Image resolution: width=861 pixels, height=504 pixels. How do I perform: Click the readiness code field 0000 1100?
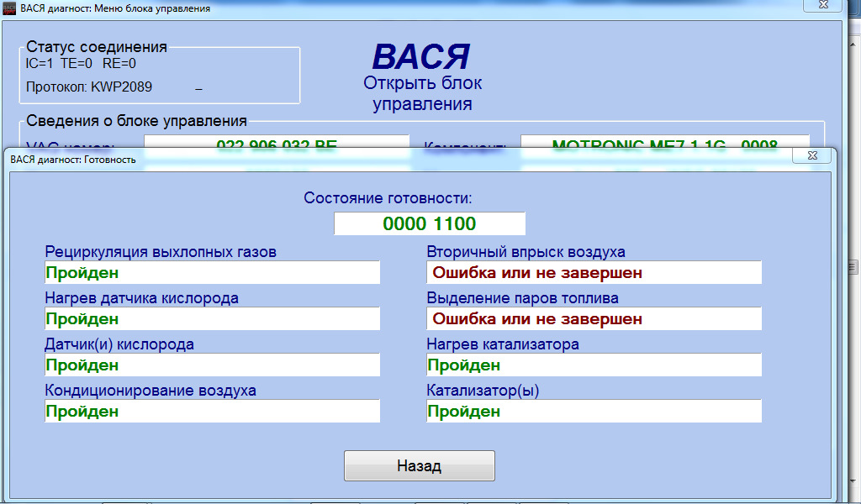[430, 224]
